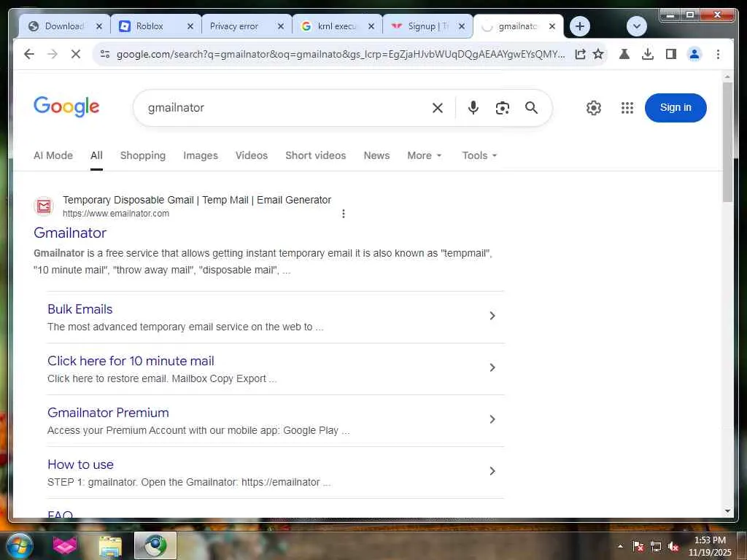
Task: Click the Chrome address bar URL
Action: click(341, 54)
